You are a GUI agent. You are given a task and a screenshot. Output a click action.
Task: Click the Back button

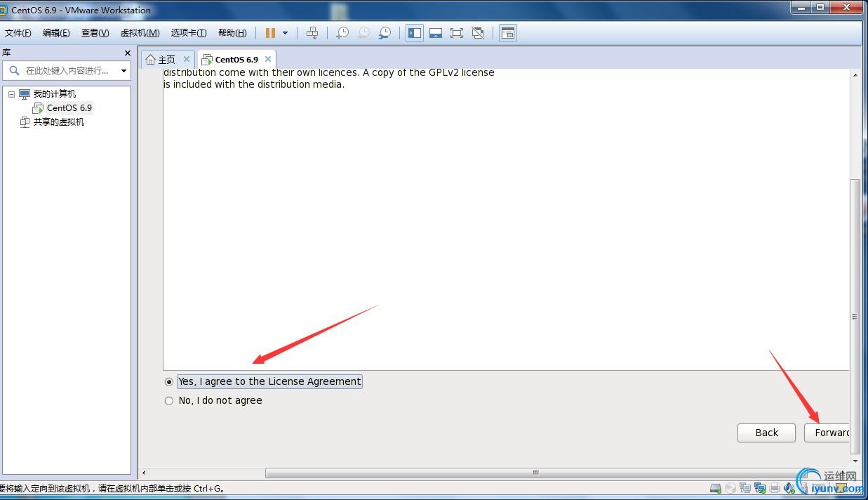click(x=766, y=433)
